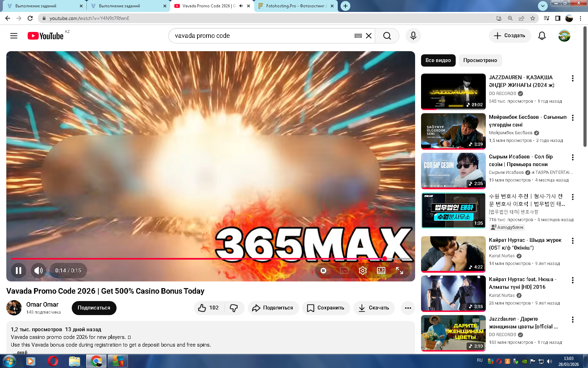The width and height of the screenshot is (588, 368).
Task: Mute the video volume
Action: (38, 271)
